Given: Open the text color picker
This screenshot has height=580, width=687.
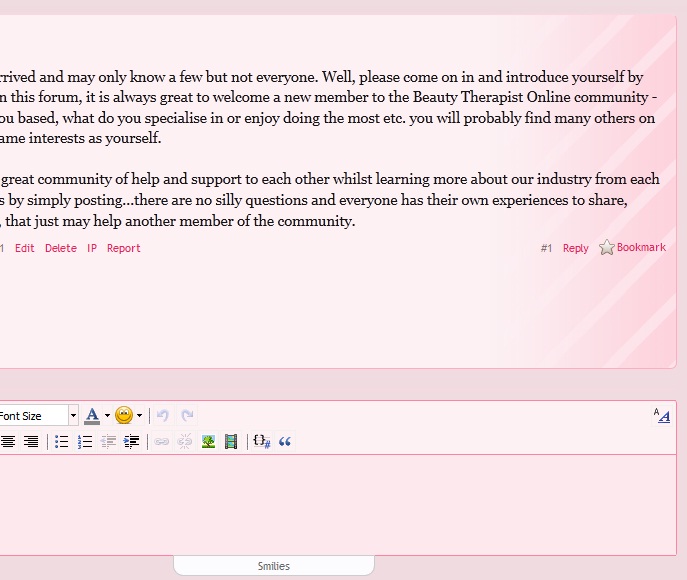Looking at the screenshot, I should 92,415.
